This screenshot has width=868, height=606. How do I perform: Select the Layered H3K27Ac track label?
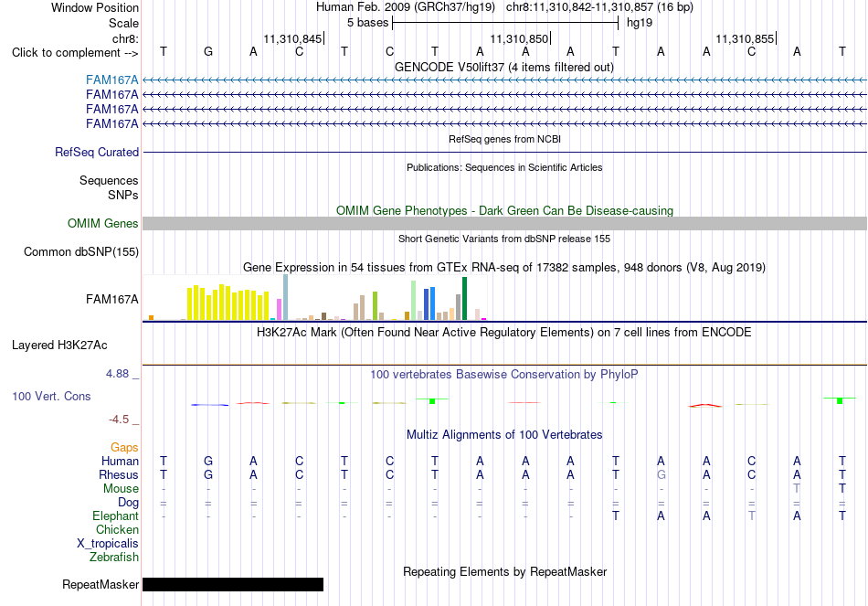pyautogui.click(x=59, y=346)
